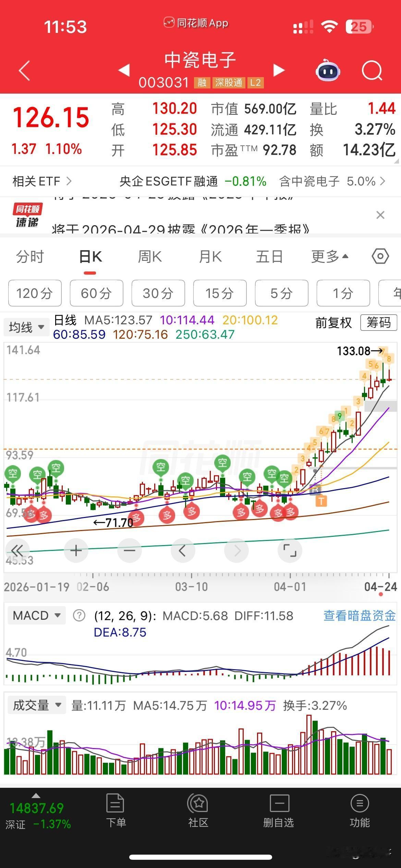Tap the L2 level badge
This screenshot has width=401, height=868.
click(255, 83)
